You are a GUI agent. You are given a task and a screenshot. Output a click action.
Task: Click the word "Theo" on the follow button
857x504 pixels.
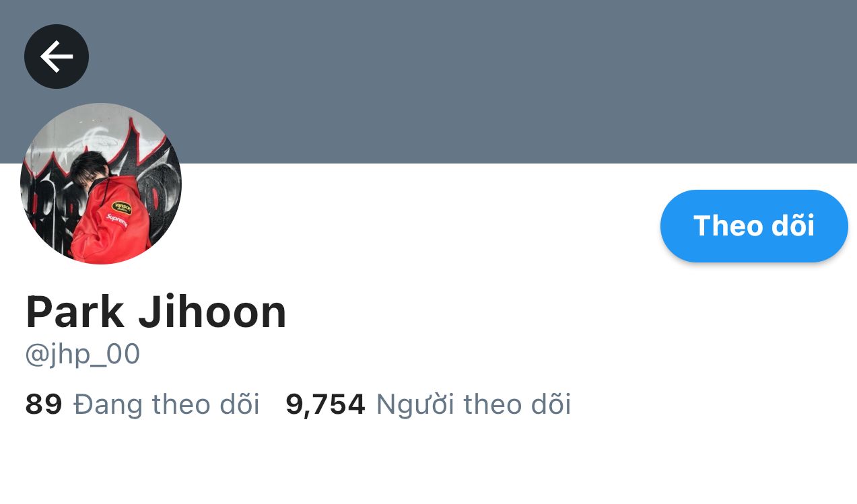click(726, 226)
